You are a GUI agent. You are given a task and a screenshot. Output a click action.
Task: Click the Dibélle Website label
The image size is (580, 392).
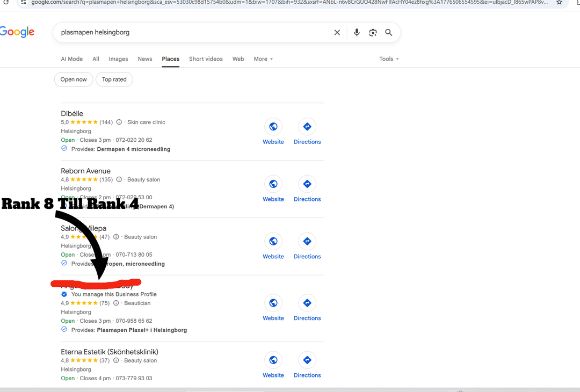point(273,142)
